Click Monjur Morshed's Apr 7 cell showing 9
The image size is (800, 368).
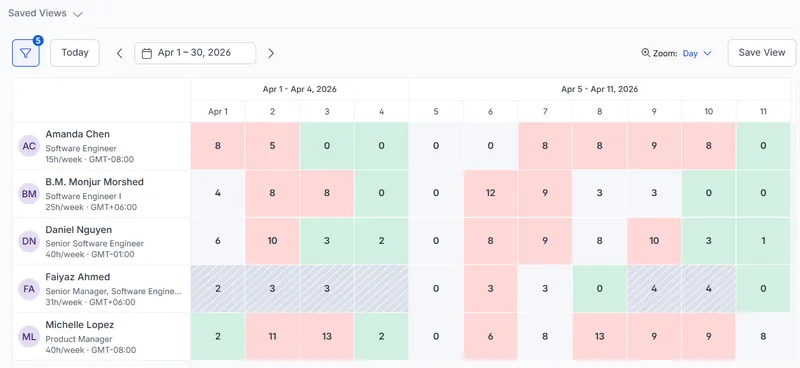pos(545,193)
